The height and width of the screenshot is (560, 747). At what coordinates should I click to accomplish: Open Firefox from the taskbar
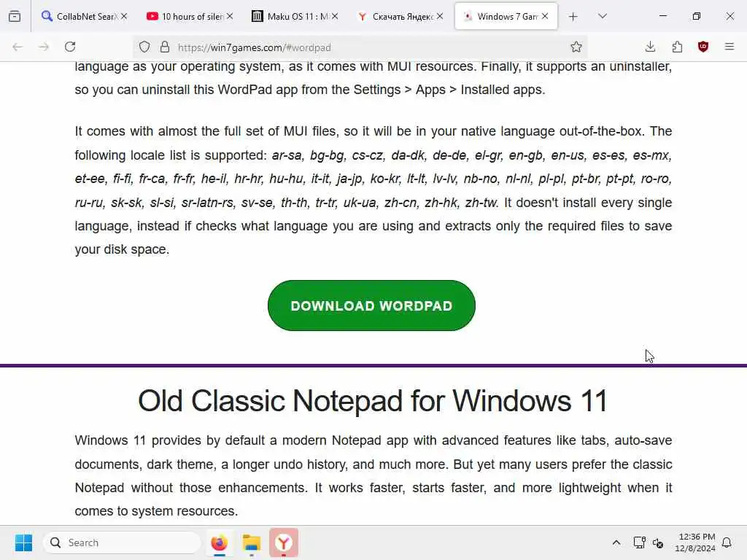pos(219,542)
